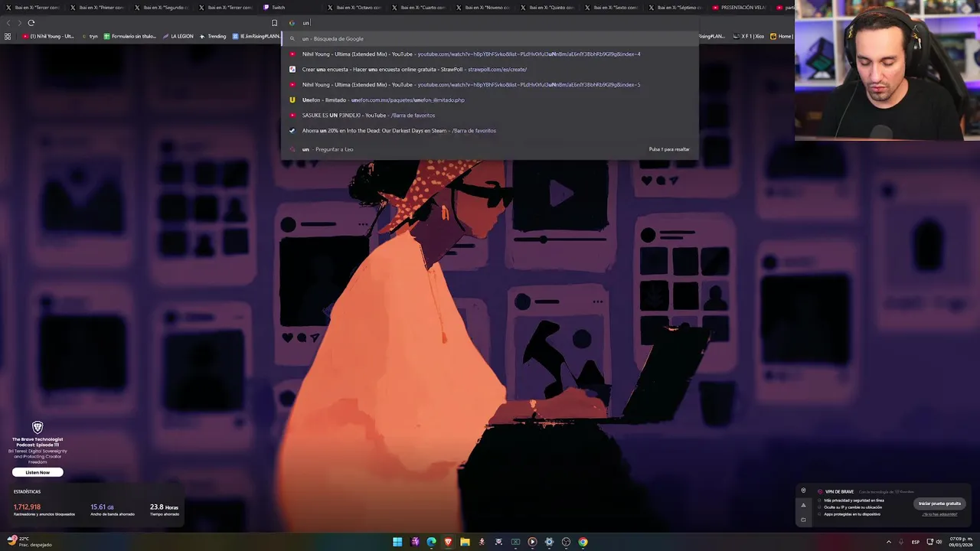
Task: Open the play-button media app in the taskbar
Action: tap(532, 542)
